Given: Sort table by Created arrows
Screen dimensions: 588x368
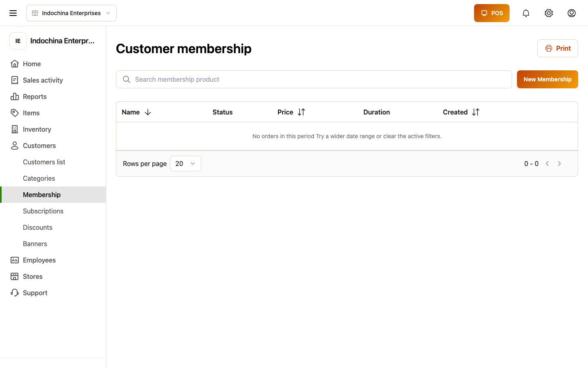Looking at the screenshot, I should [476, 112].
